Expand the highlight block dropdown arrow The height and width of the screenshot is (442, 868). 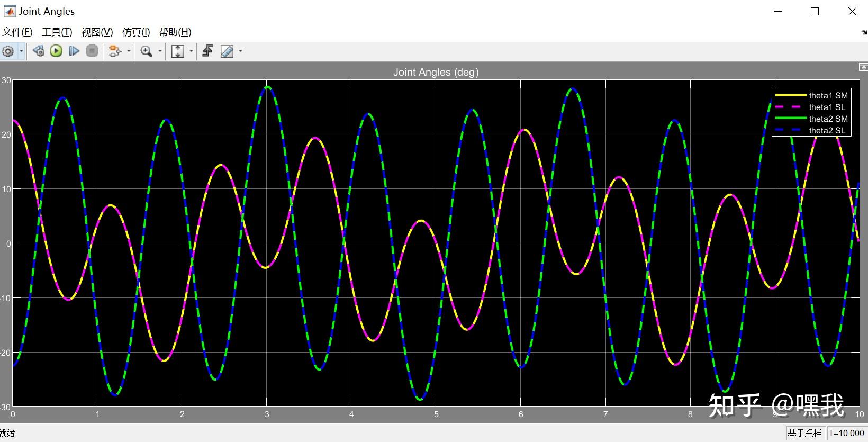click(129, 51)
